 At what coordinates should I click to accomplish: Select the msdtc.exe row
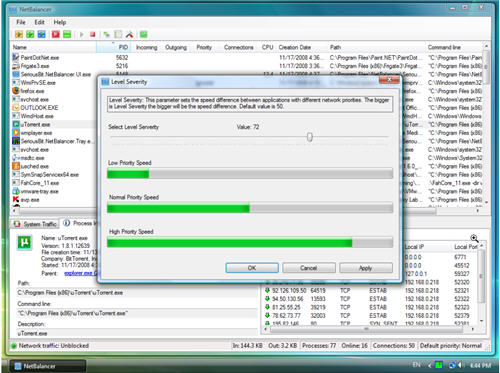click(53, 158)
